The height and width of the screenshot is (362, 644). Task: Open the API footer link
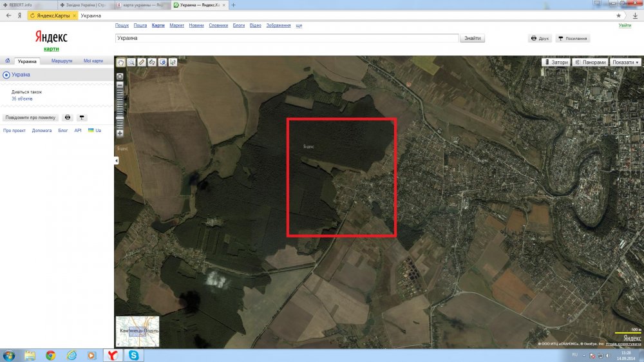point(78,130)
